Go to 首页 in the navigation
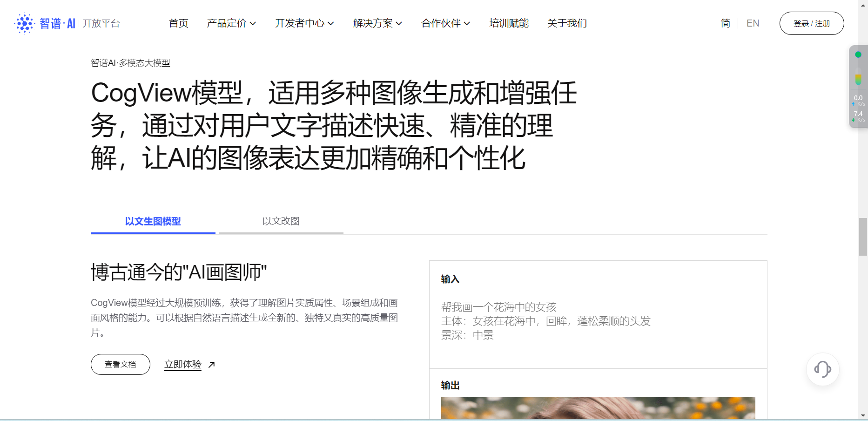This screenshot has height=421, width=868. 179,23
